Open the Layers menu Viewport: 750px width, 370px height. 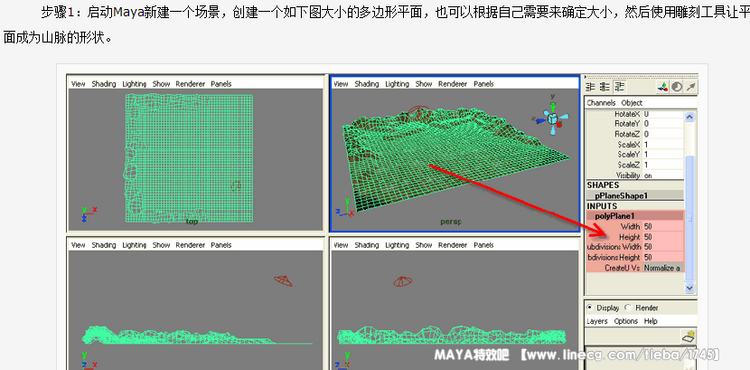click(x=597, y=321)
